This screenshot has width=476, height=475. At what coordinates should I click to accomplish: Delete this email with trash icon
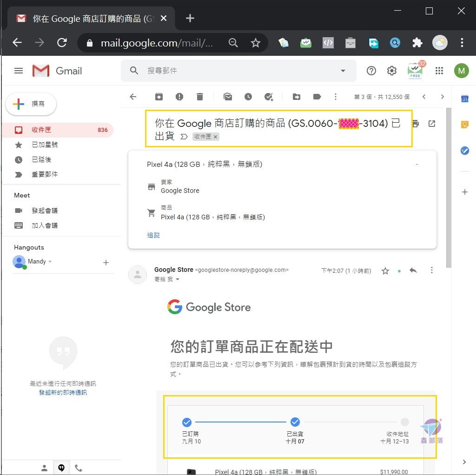pos(200,97)
